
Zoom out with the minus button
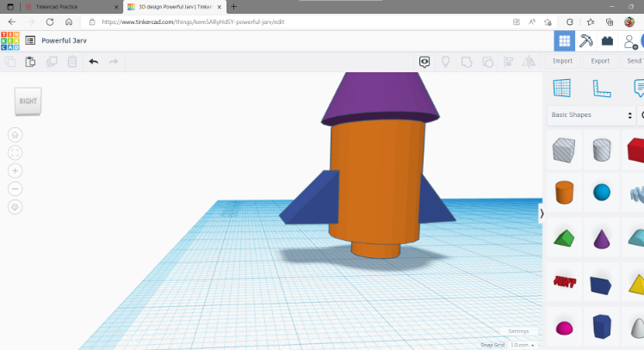click(x=15, y=188)
